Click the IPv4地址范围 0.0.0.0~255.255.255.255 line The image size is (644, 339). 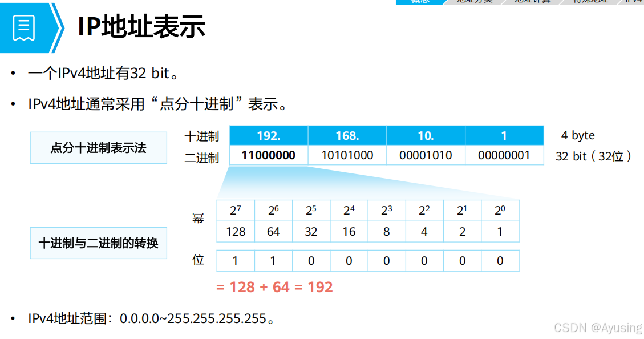coord(151,318)
